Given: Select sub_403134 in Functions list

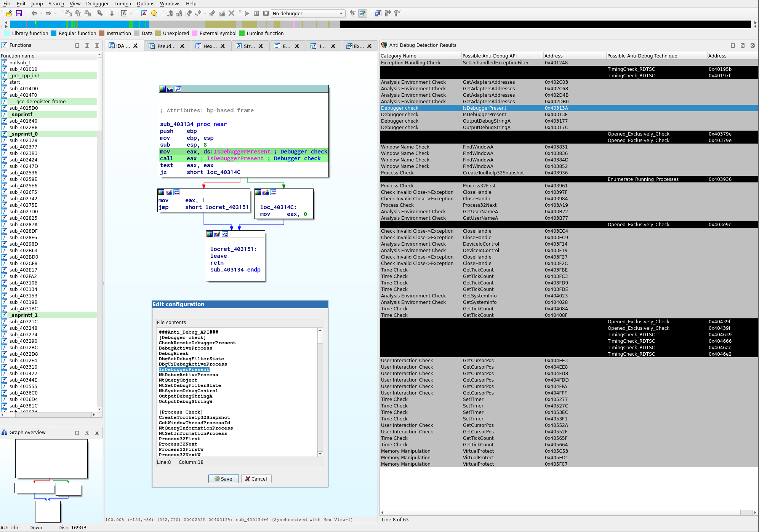Looking at the screenshot, I should [23, 289].
